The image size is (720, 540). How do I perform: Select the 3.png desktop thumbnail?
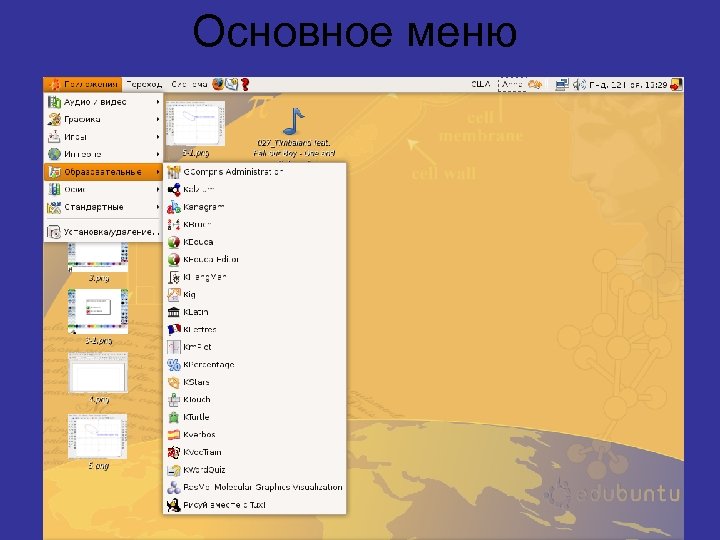pyautogui.click(x=98, y=256)
